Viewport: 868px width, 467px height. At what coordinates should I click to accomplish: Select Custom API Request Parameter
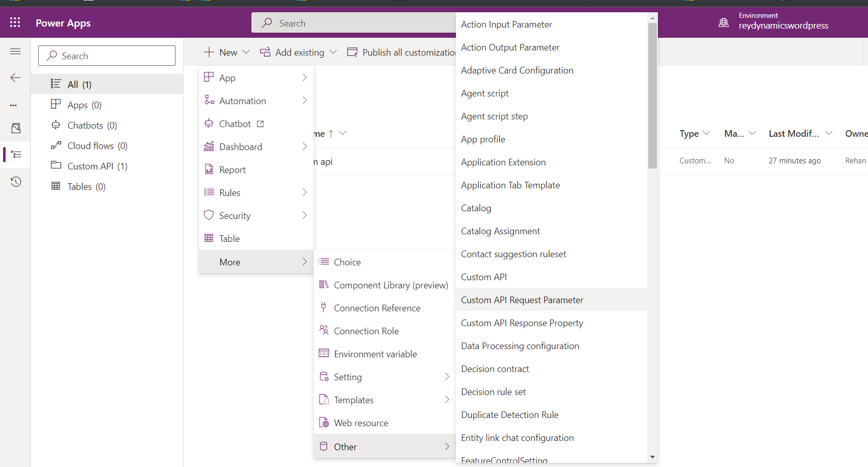point(522,300)
